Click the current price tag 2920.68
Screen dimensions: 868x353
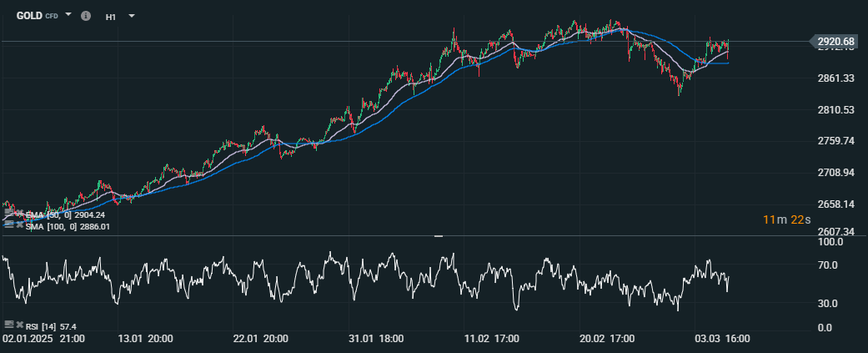click(x=836, y=42)
